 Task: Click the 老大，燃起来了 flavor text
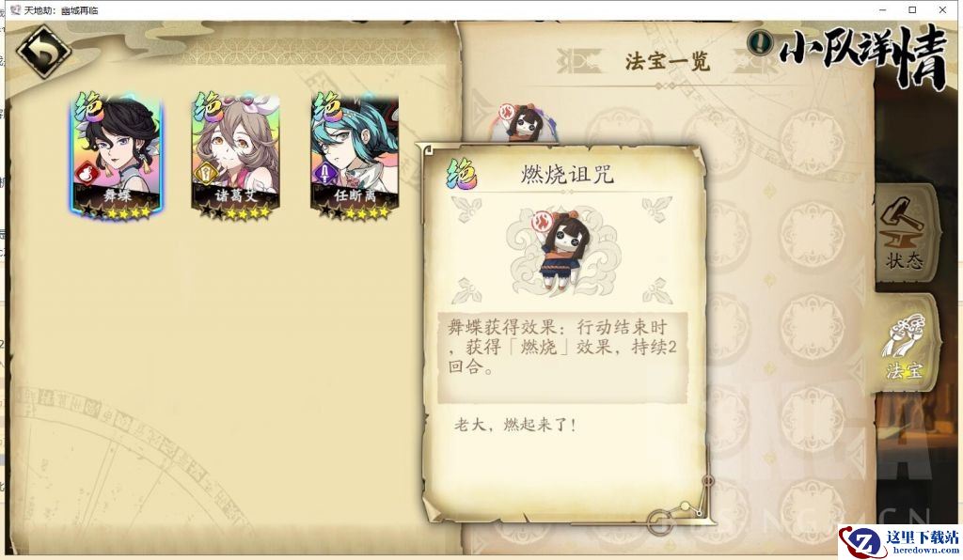pos(515,425)
